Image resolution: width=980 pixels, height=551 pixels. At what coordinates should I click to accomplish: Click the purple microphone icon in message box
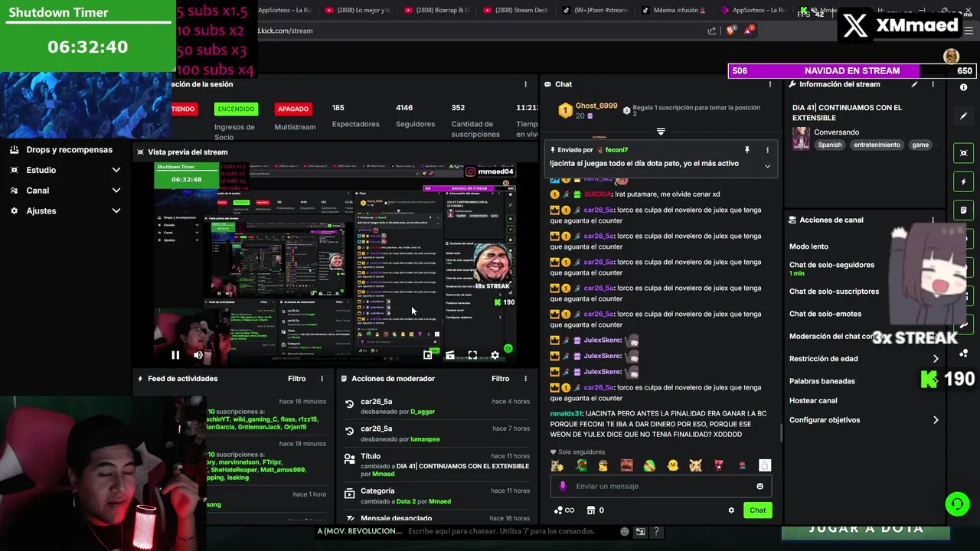click(563, 486)
